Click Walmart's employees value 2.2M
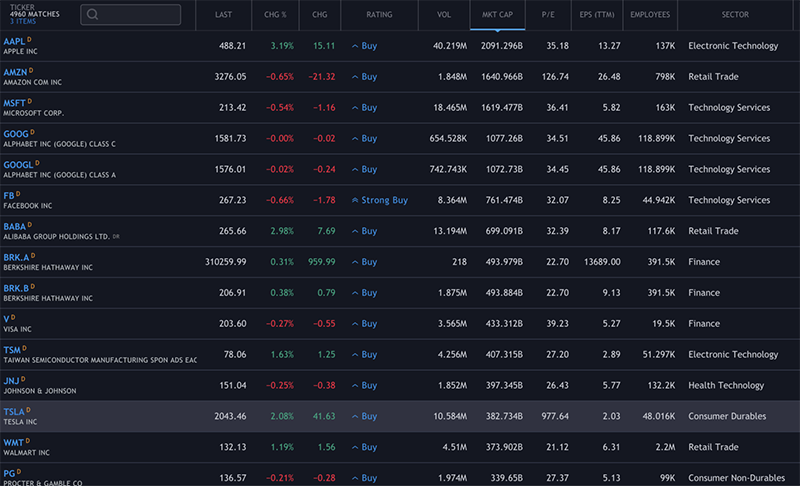The height and width of the screenshot is (486, 800). [665, 447]
